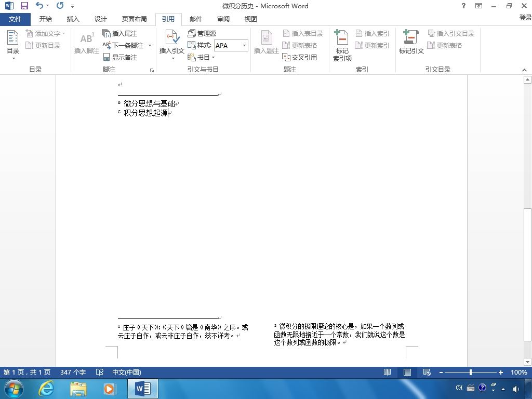Switch to Web Layout view in the status bar
Viewport: 532px width, 399px height.
click(427, 372)
